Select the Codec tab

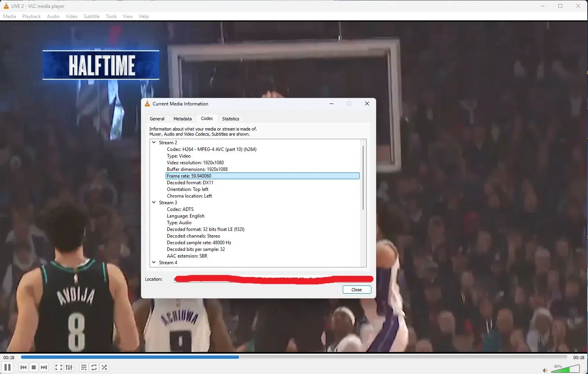point(207,118)
